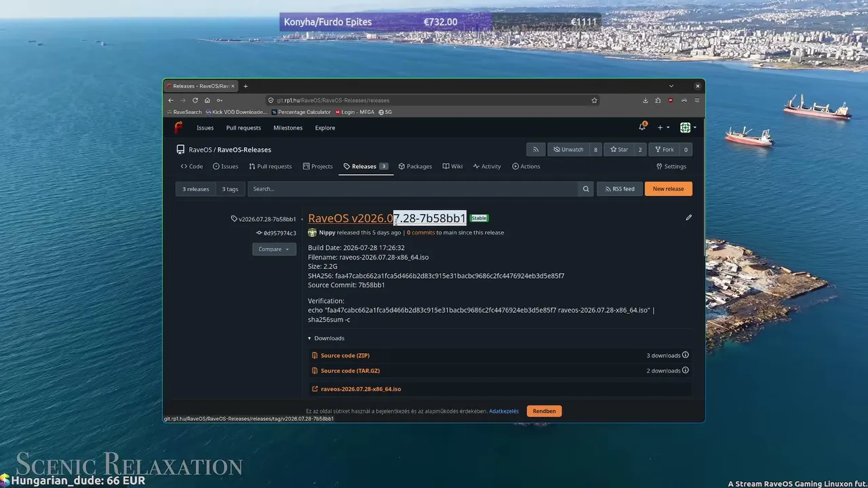Switch to the repository Pull requests tab
868x488 pixels.
coord(270,166)
